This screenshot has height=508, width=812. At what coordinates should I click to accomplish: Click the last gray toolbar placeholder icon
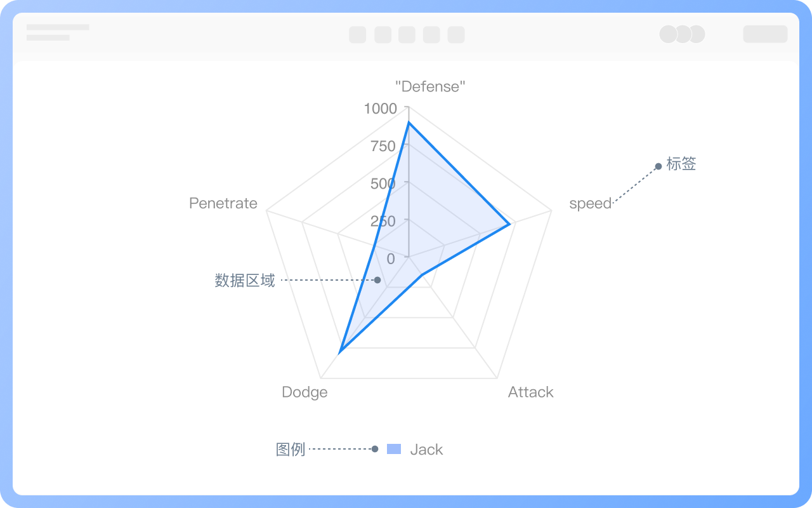[456, 34]
